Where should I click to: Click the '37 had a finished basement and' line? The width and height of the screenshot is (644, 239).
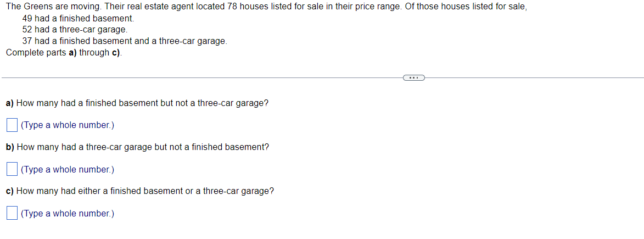point(125,41)
